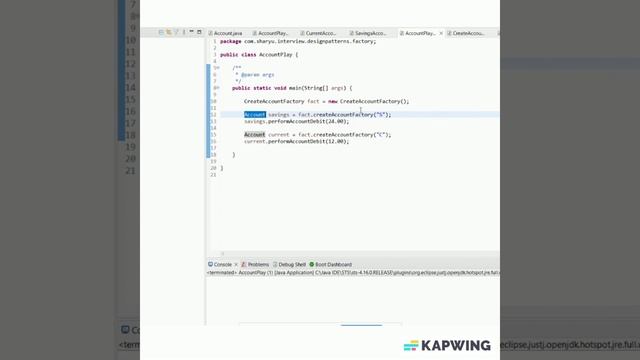Switch to the Debug Shell tab
The height and width of the screenshot is (360, 640).
[289, 264]
